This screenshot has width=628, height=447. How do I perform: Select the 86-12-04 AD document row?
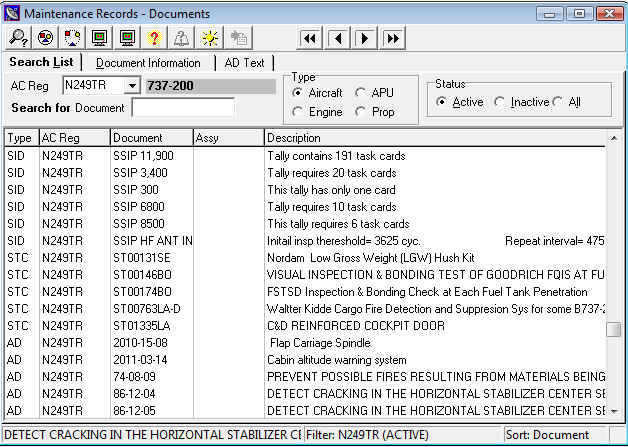305,394
